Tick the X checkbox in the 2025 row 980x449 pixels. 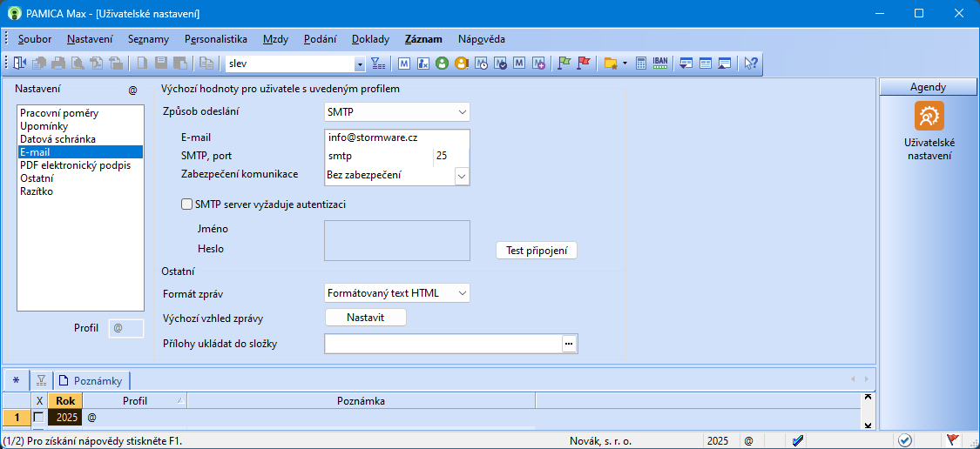[38, 418]
